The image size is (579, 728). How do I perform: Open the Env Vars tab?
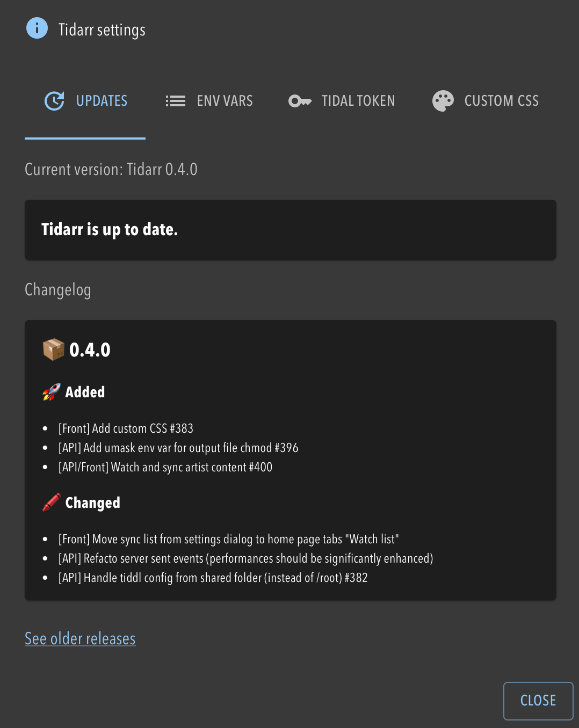pyautogui.click(x=225, y=101)
